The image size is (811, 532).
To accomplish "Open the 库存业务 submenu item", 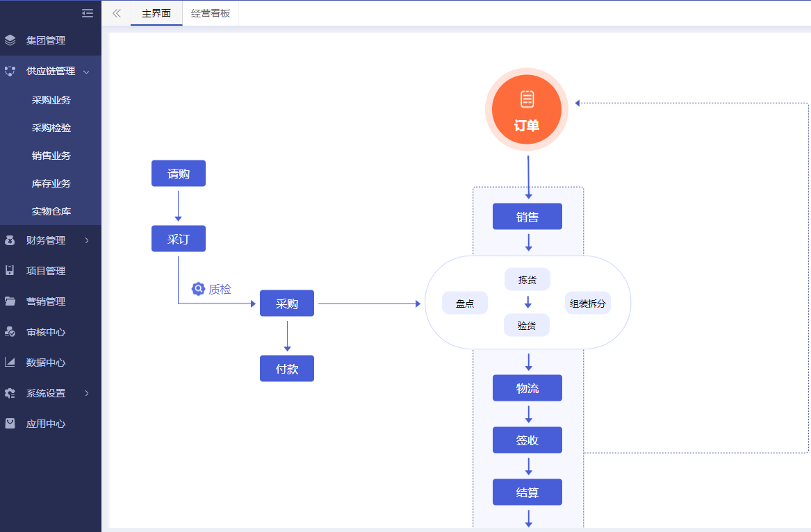I will point(51,183).
